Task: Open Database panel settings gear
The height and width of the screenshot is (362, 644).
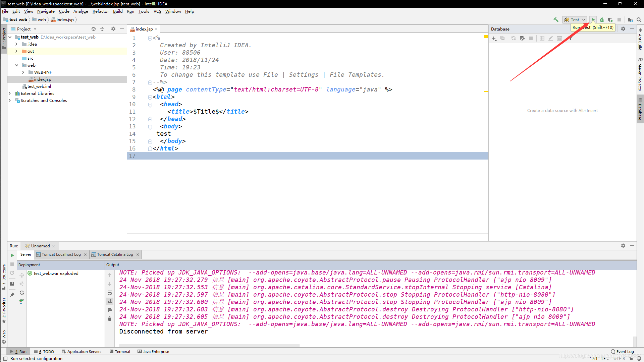Action: [x=623, y=29]
